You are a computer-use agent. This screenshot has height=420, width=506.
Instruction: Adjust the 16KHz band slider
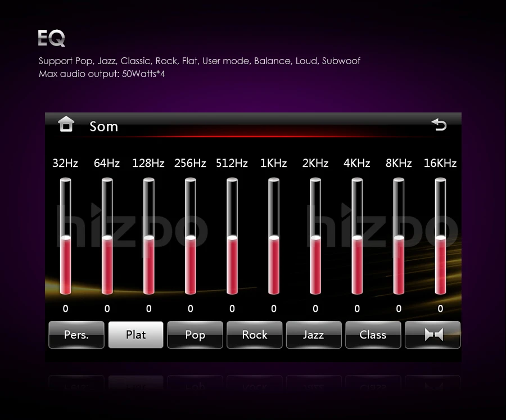tap(440, 236)
